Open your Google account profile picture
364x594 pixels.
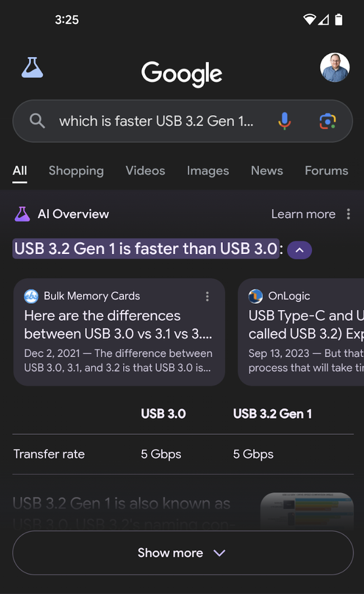335,67
